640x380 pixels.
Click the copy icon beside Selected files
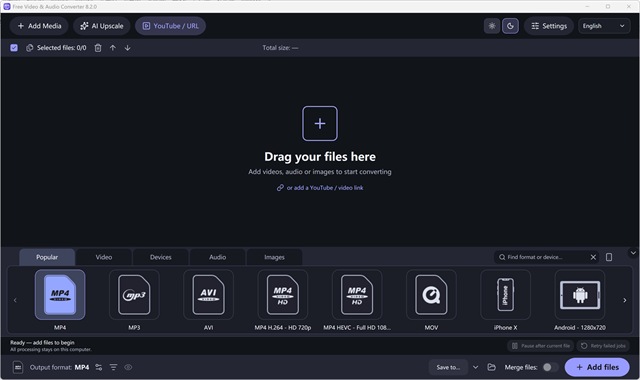[29, 48]
